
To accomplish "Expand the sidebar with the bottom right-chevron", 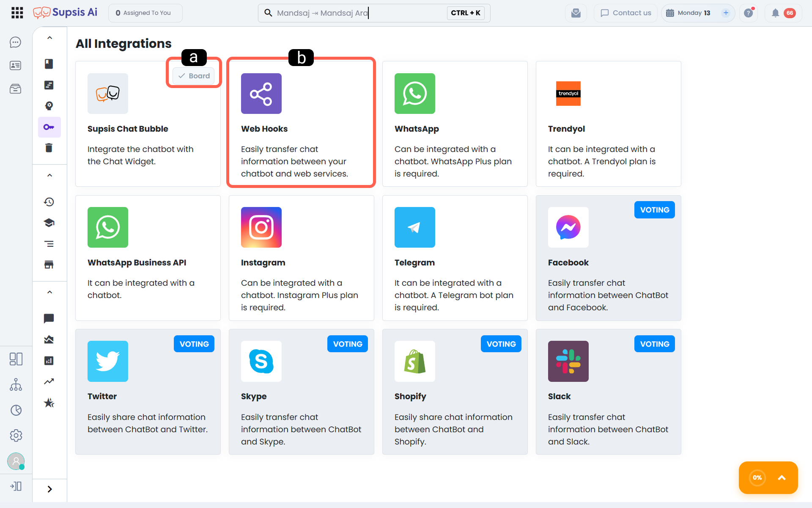I will tap(49, 489).
